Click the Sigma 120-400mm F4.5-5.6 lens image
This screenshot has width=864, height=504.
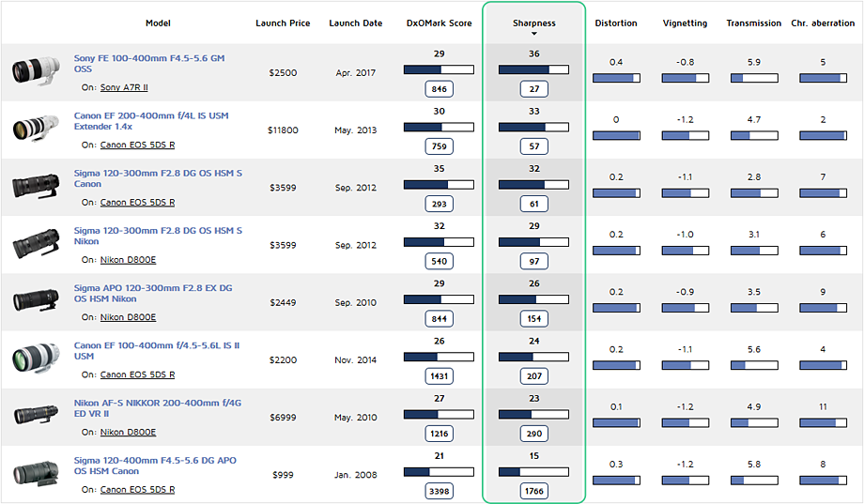37,472
